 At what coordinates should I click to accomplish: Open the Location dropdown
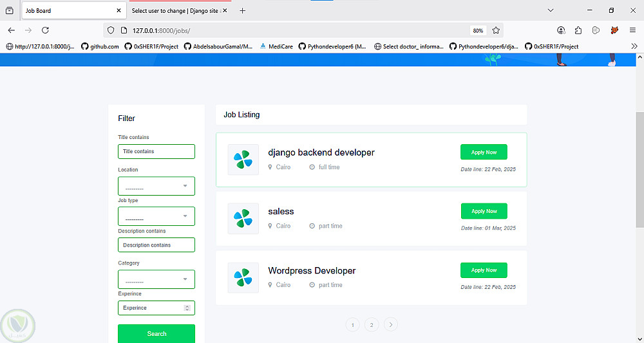[x=156, y=186]
